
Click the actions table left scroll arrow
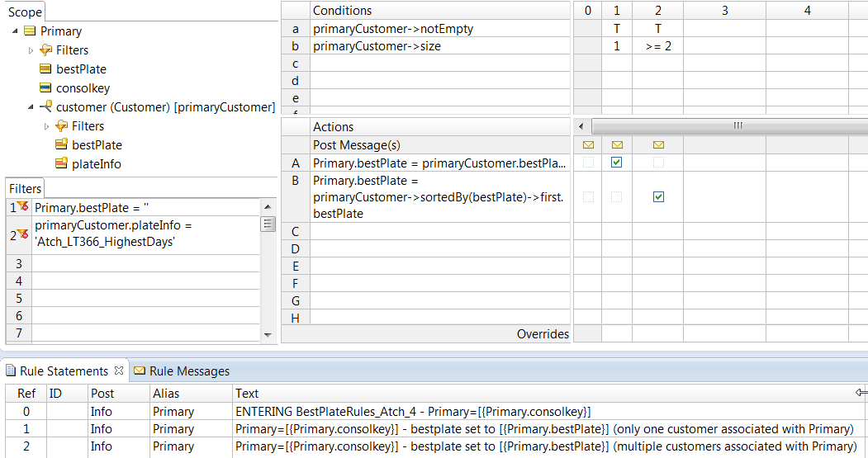(x=581, y=126)
